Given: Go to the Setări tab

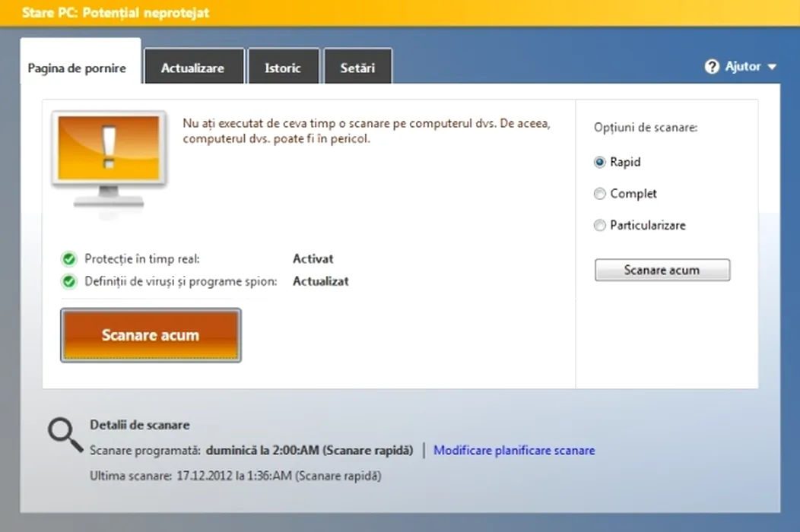Looking at the screenshot, I should (x=357, y=68).
